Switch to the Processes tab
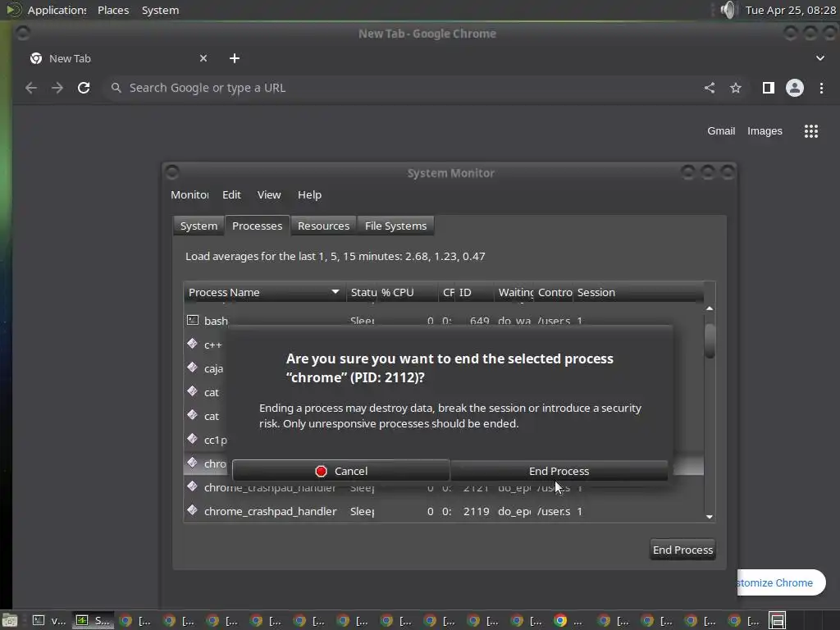This screenshot has width=840, height=630. [x=257, y=226]
